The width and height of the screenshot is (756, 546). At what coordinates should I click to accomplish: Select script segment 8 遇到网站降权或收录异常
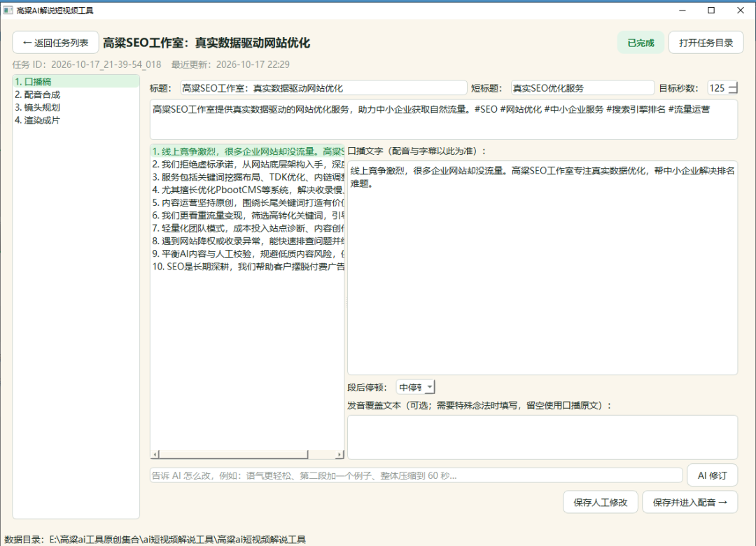[x=247, y=241]
